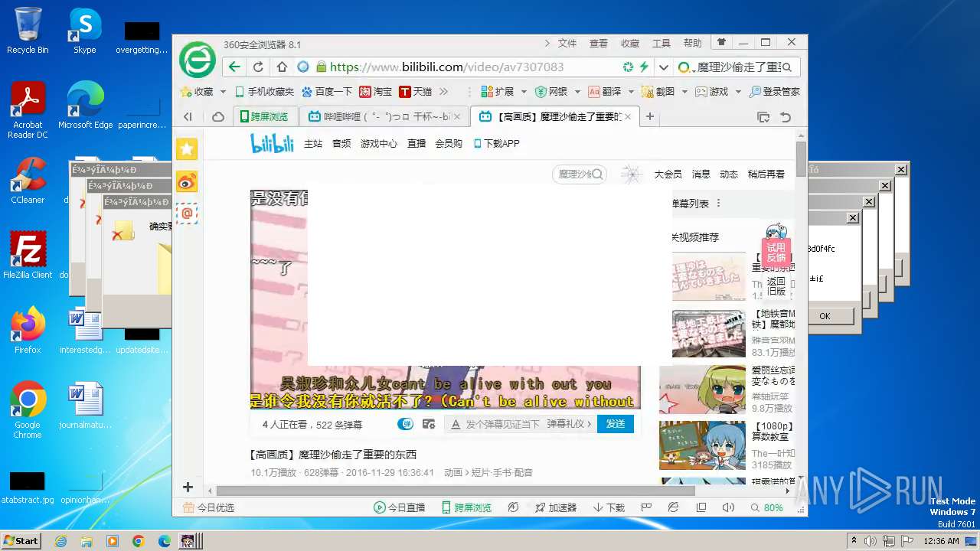
Task: Toggle the sidebar with the collapse arrow
Action: click(x=188, y=116)
